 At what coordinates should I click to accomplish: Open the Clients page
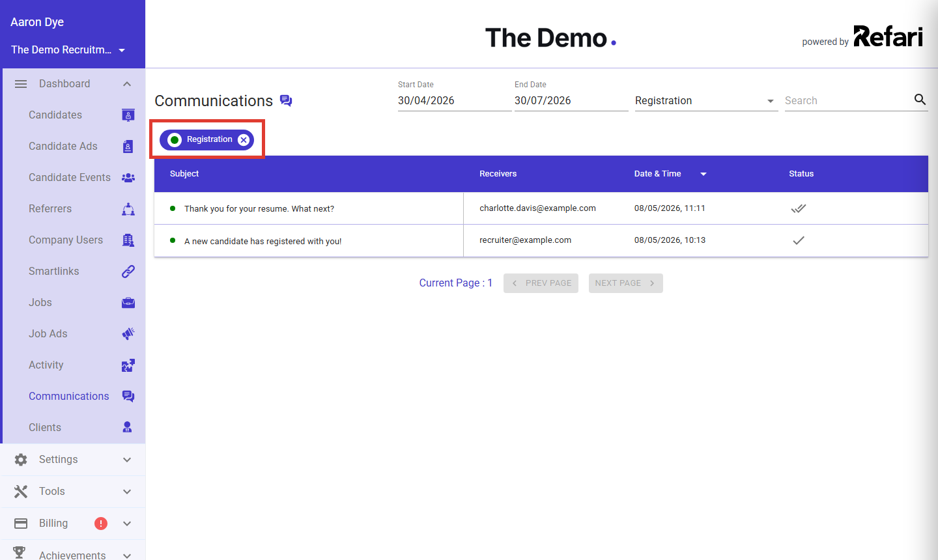click(45, 428)
